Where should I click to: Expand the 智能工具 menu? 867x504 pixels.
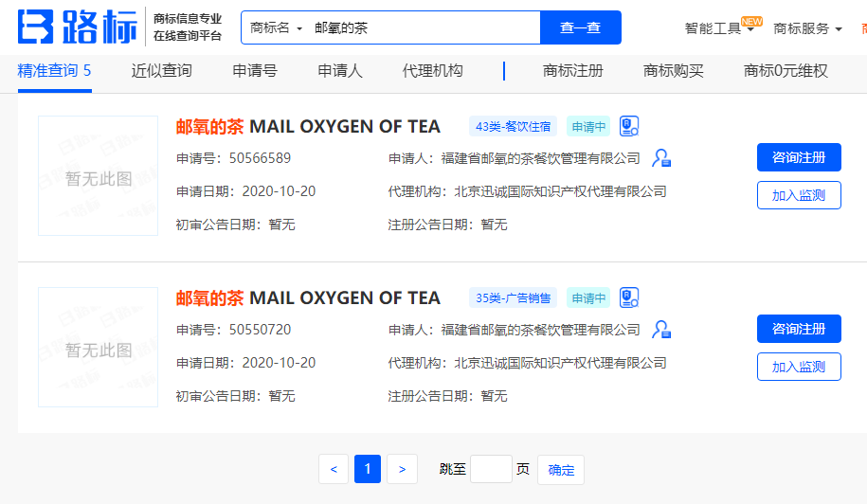tap(719, 28)
